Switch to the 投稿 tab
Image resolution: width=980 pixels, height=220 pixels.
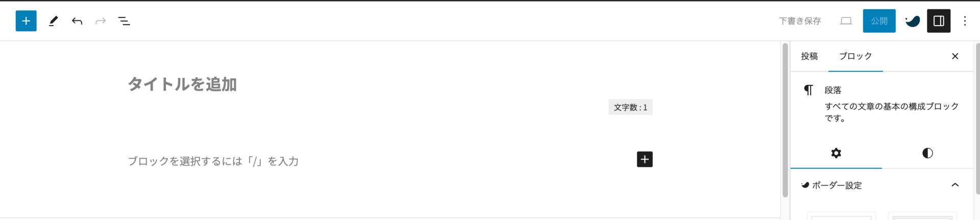tap(809, 56)
